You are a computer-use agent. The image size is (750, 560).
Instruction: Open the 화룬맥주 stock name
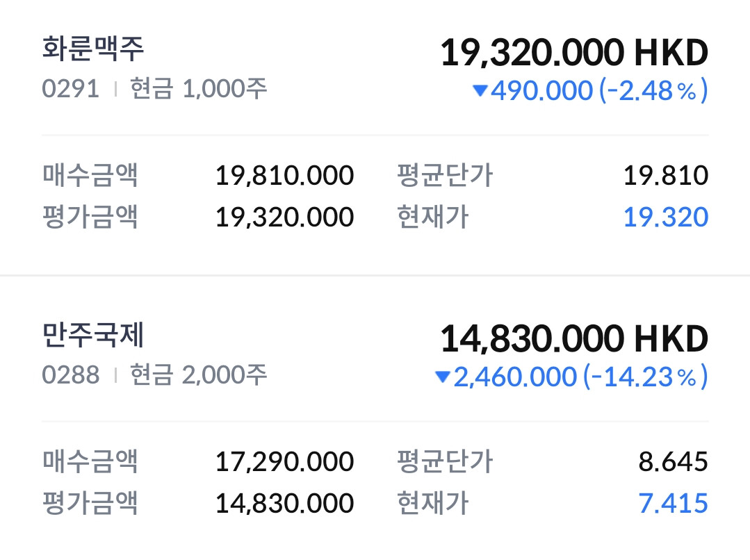(92, 49)
